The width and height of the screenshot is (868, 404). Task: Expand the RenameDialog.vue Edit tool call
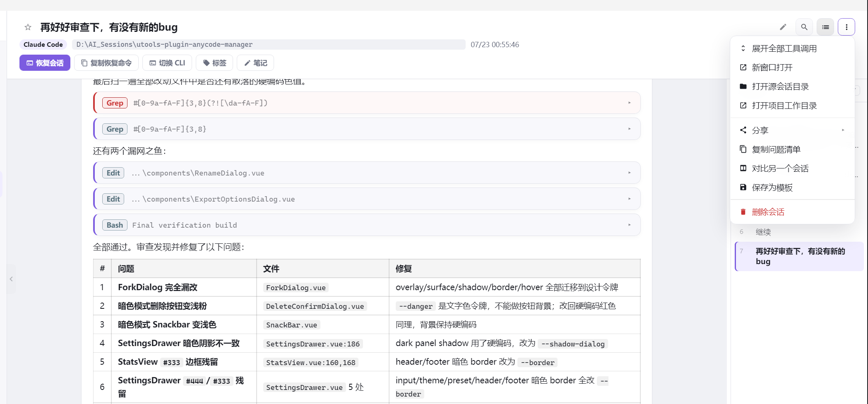(367, 173)
